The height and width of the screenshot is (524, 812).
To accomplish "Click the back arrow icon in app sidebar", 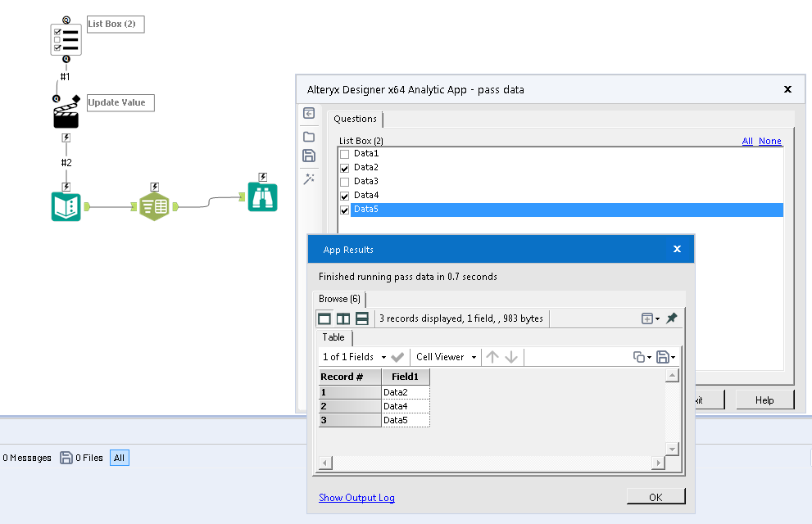I will point(309,113).
